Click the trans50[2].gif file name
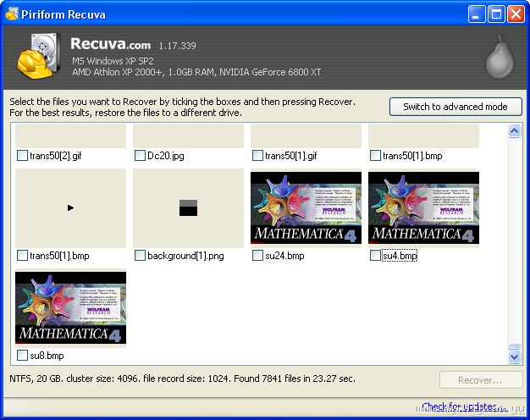The height and width of the screenshot is (420, 530). 56,156
